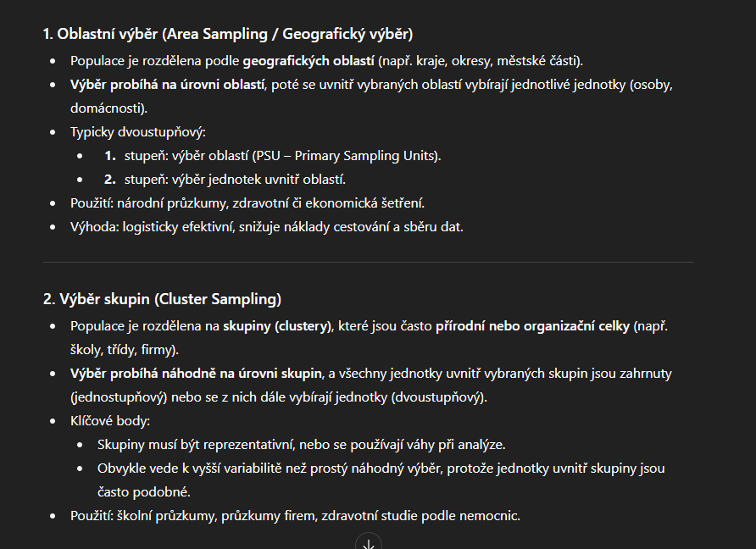
Task: Click heading '1. Oblastní výběr (Area Sampling'
Action: pyautogui.click(x=155, y=34)
